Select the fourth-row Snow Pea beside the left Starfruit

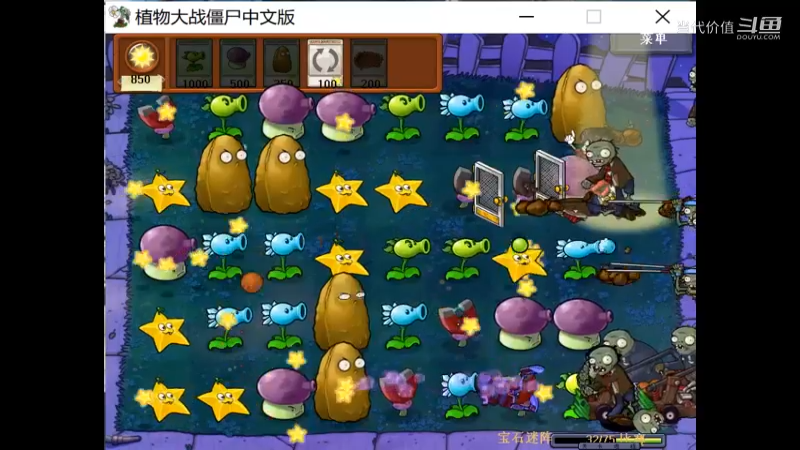[x=229, y=327]
